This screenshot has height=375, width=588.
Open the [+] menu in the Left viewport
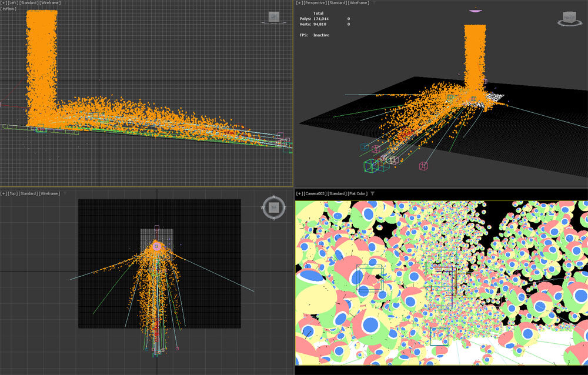tap(3, 2)
